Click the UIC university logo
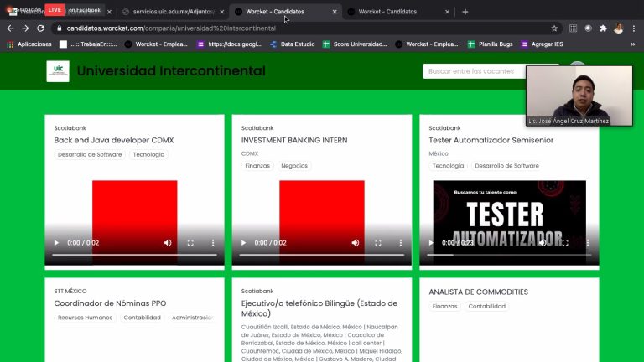644x362 pixels. [58, 71]
